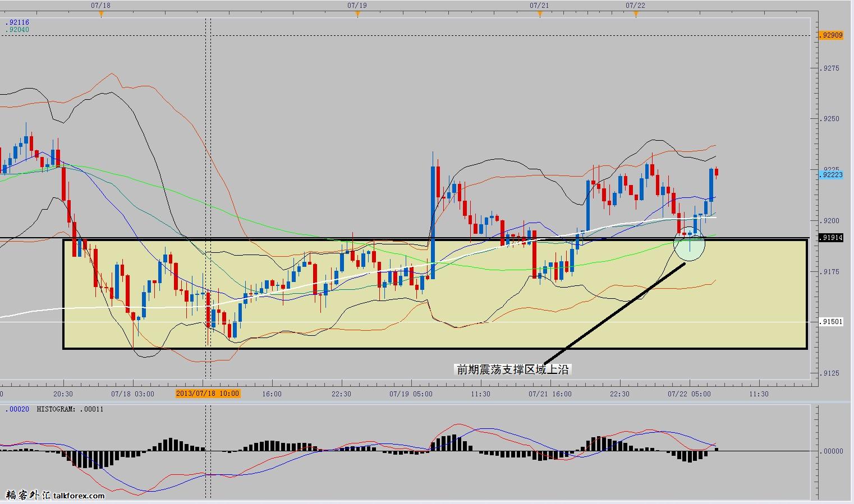Click the 07/18 date marker triangle
Viewport: 854px width, 504px height.
click(x=101, y=15)
